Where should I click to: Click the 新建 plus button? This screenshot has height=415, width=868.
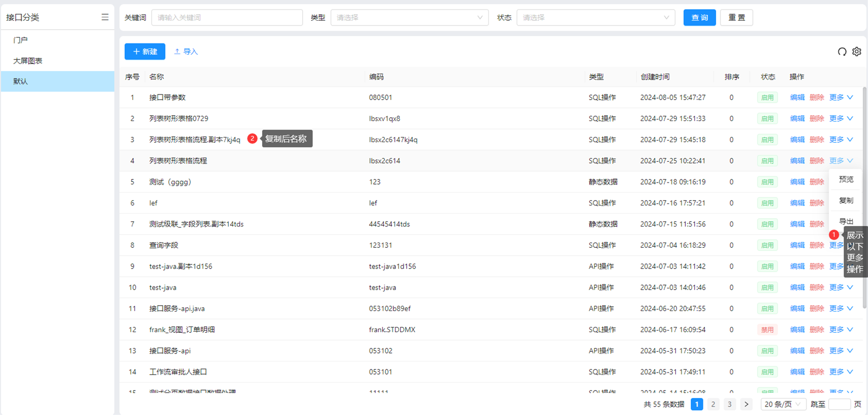click(145, 51)
